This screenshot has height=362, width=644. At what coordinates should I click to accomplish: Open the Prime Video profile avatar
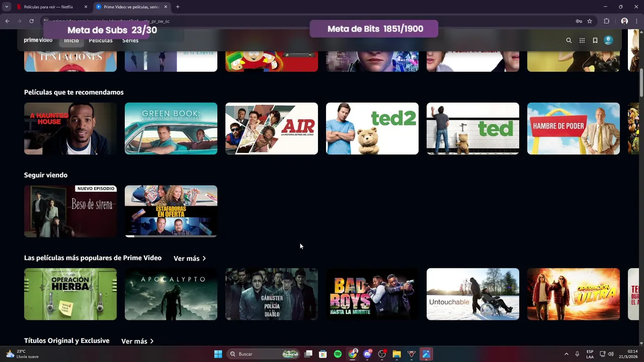pyautogui.click(x=608, y=40)
